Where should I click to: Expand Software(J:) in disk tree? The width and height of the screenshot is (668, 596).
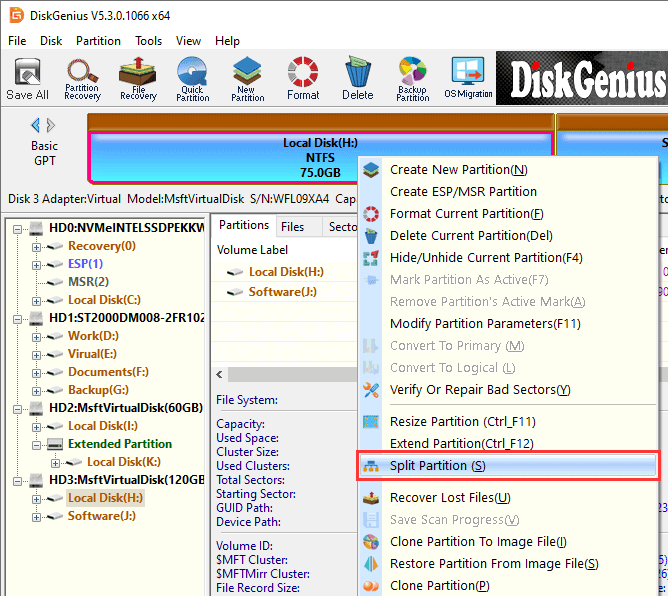click(x=37, y=516)
